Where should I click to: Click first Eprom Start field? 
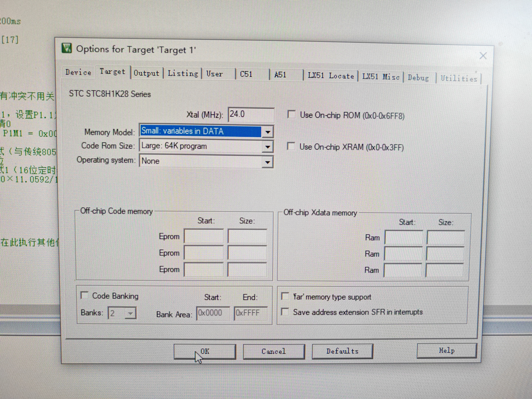(x=204, y=236)
